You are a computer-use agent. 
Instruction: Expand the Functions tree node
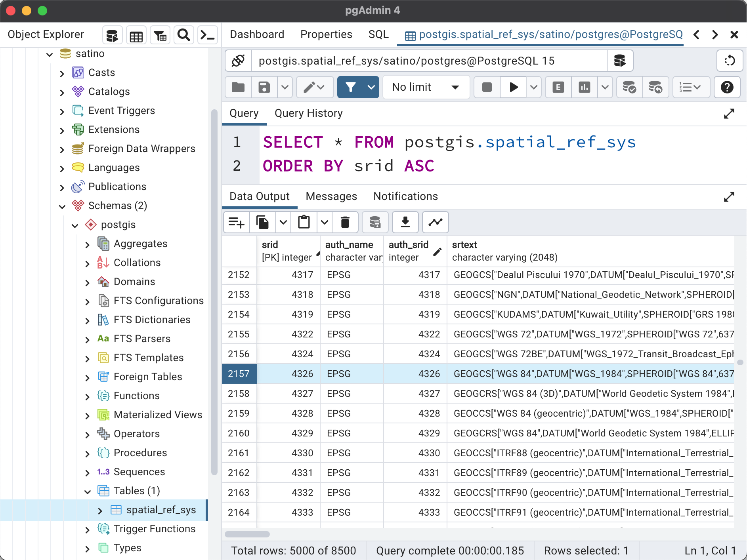click(x=88, y=396)
